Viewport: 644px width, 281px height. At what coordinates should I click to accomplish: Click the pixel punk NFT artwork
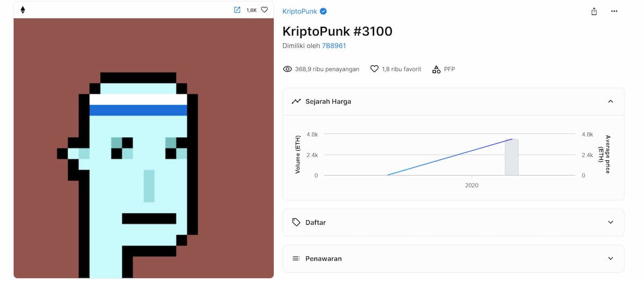[x=144, y=148]
